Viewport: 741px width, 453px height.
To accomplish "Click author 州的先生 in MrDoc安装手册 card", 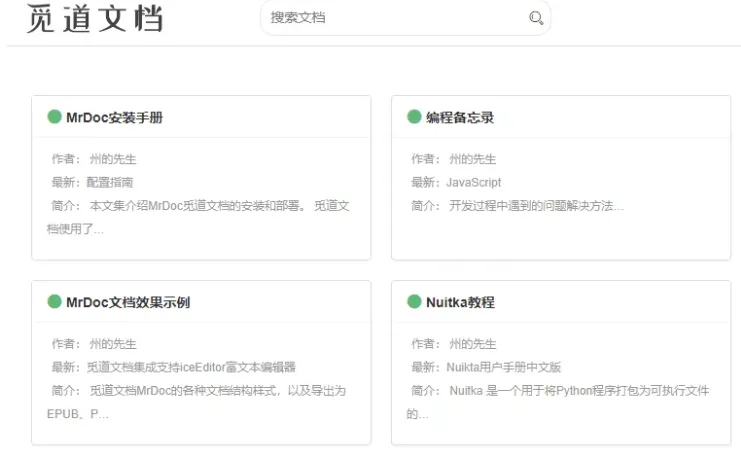I will (113, 159).
